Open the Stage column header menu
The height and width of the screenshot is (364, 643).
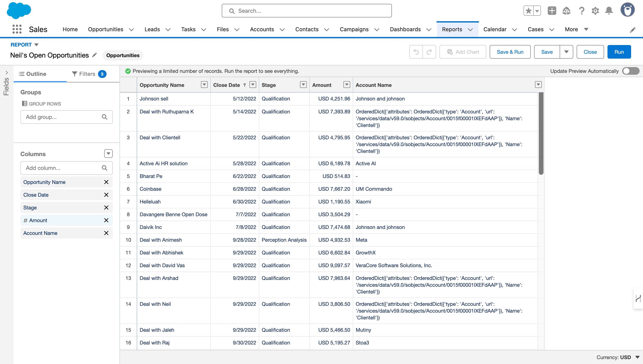(303, 85)
